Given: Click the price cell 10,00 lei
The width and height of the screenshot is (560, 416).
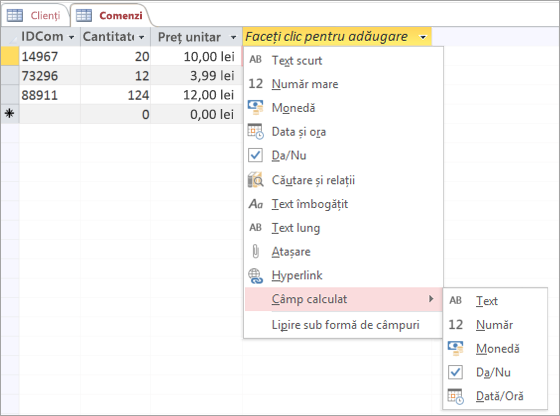Looking at the screenshot, I should pyautogui.click(x=196, y=56).
